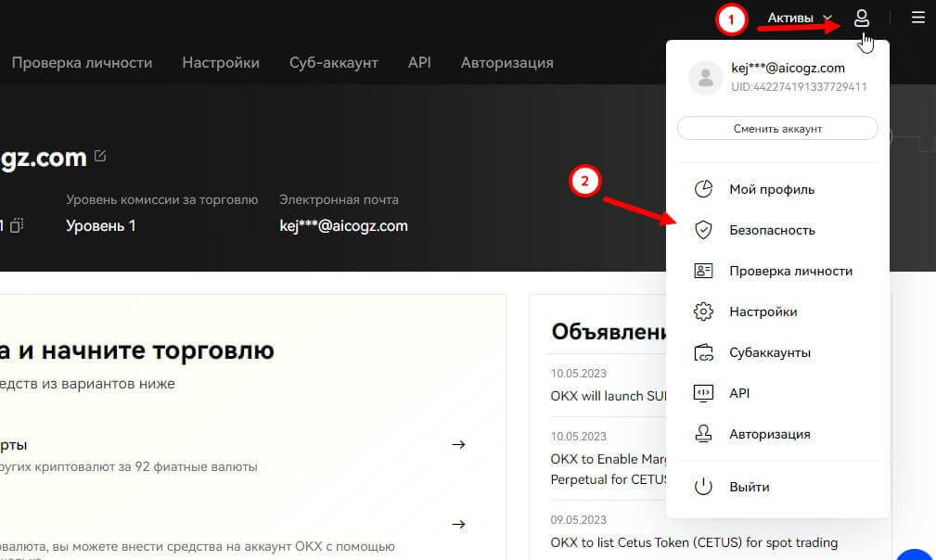Image resolution: width=936 pixels, height=560 pixels.
Task: Click the arrow next to 92 fiat currencies option
Action: tap(458, 445)
